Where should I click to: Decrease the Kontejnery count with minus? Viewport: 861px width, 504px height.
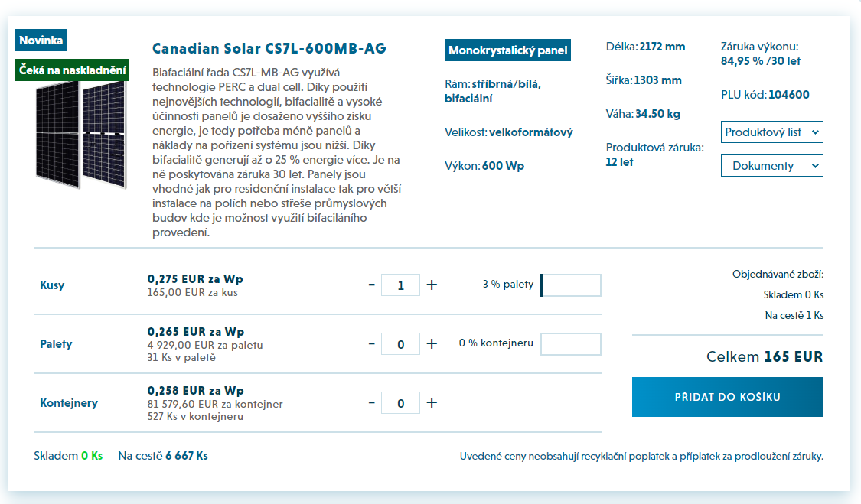(x=372, y=402)
